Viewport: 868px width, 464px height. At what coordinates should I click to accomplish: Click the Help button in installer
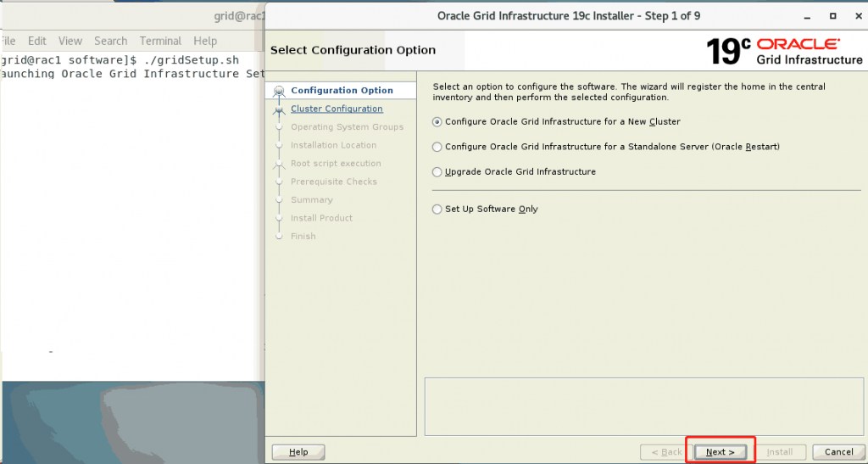click(x=298, y=452)
